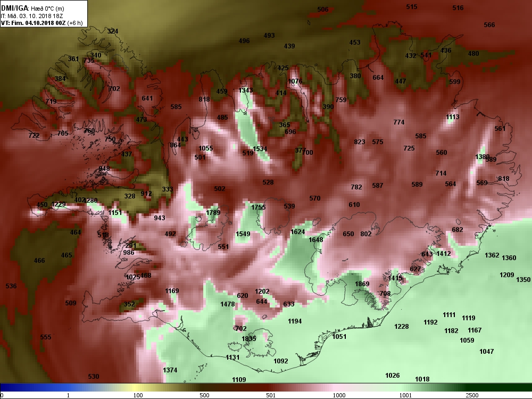Click the 'DMI/IGA: Hæð 0°C (m)' title text
Screen dimensions: 532x399
pos(32,8)
